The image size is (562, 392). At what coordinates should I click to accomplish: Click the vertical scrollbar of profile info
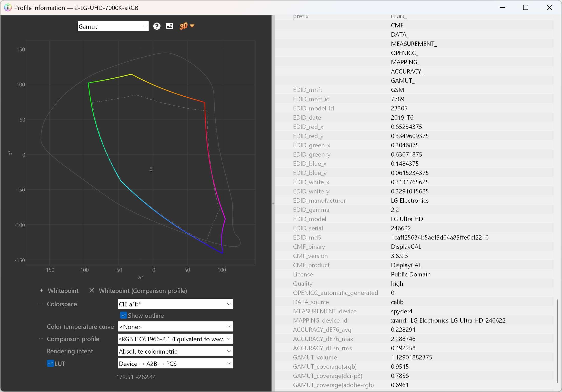557,341
